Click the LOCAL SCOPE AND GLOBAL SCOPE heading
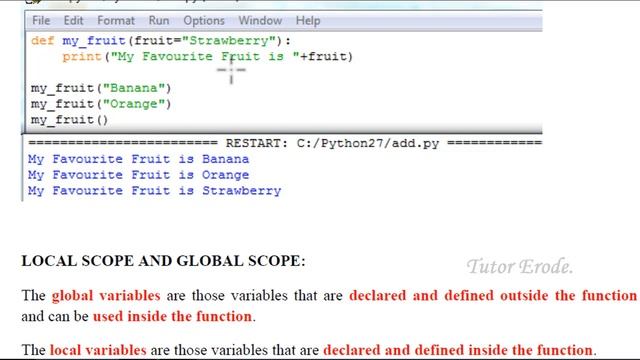Viewport: 640px width, 360px height. pos(163,261)
